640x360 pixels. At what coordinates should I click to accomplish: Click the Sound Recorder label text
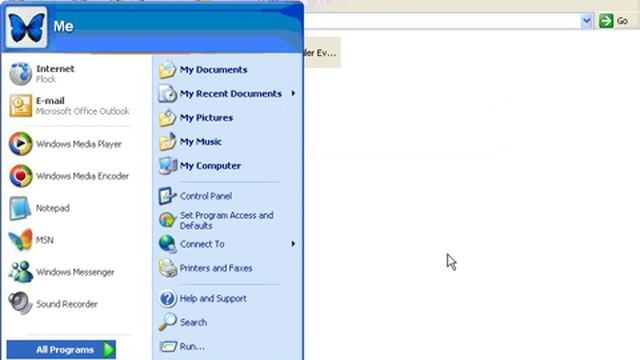(67, 304)
